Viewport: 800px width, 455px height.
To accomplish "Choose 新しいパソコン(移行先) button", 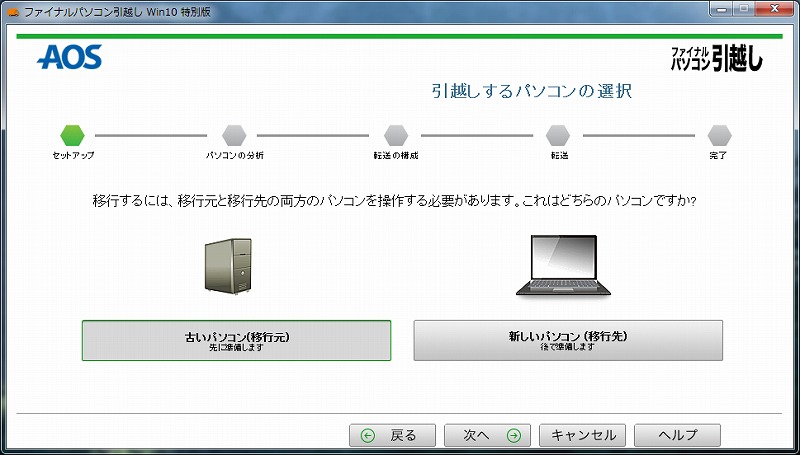I will [568, 340].
